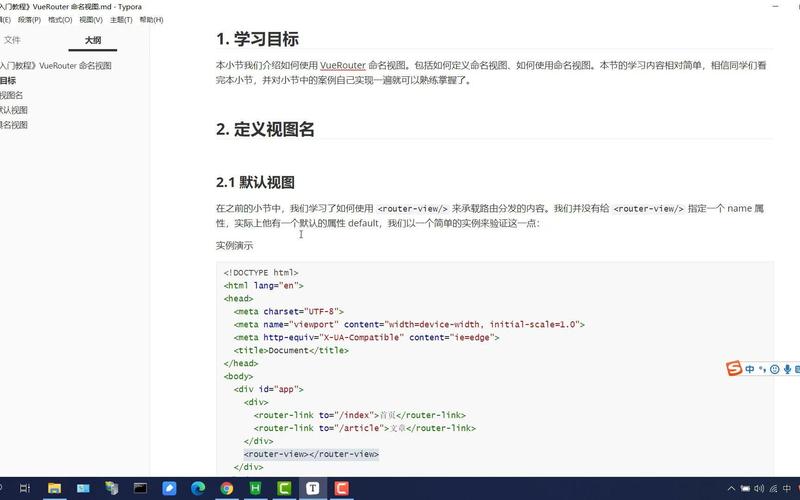Open the 主题(T) menu
The width and height of the screenshot is (800, 500).
(121, 19)
